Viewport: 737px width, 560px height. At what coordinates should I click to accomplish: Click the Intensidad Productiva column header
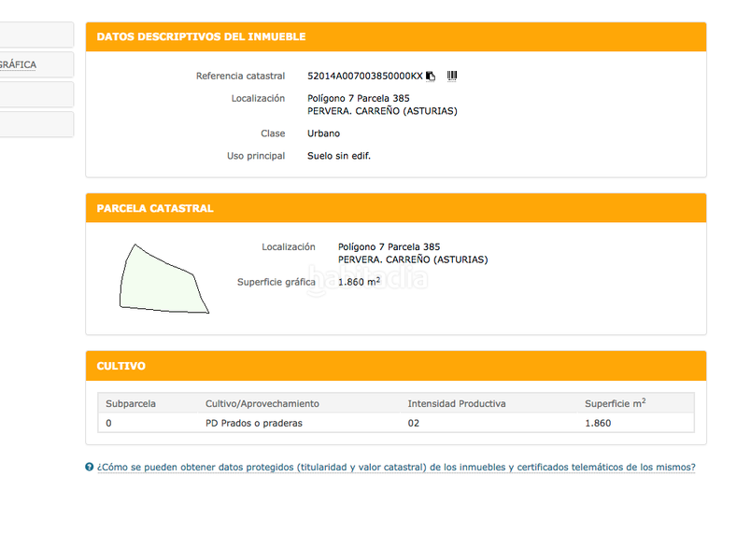click(x=456, y=404)
